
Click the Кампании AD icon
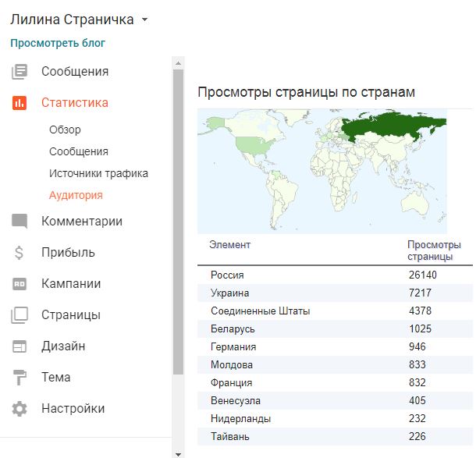20,284
